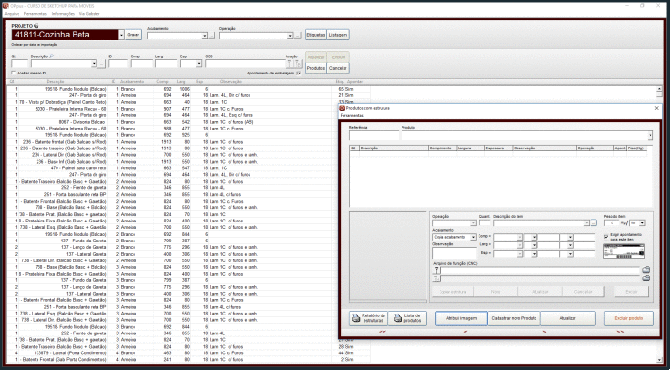Image resolution: width=670 pixels, height=370 pixels.
Task: Click the upper folder browse icon for CNC file
Action: (x=646, y=270)
